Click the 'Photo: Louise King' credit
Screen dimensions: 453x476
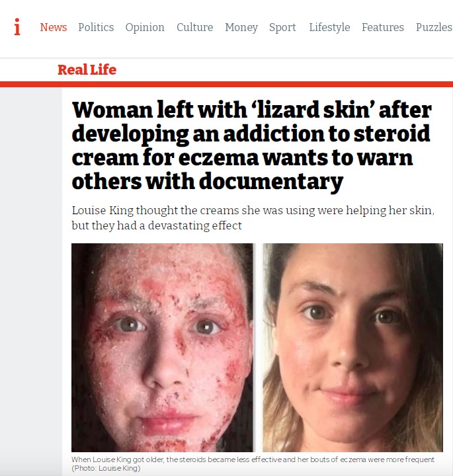click(x=106, y=468)
